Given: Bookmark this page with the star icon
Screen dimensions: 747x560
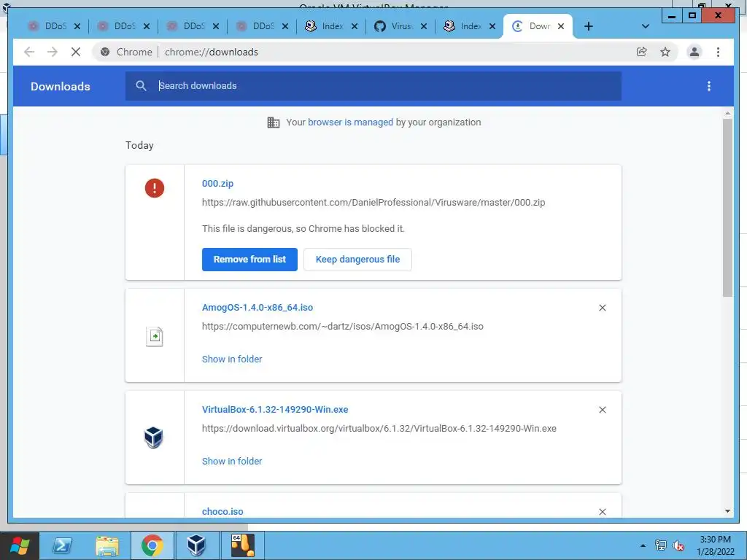Looking at the screenshot, I should pyautogui.click(x=665, y=52).
